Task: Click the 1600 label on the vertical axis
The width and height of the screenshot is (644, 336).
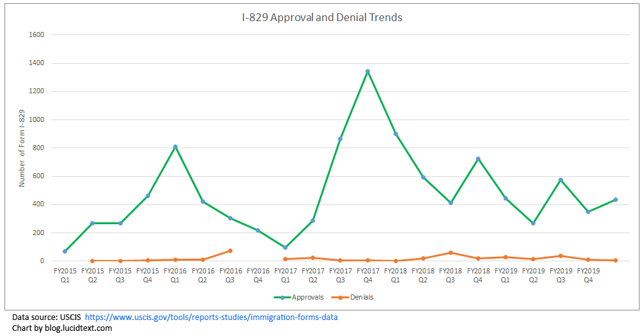Action: point(36,35)
